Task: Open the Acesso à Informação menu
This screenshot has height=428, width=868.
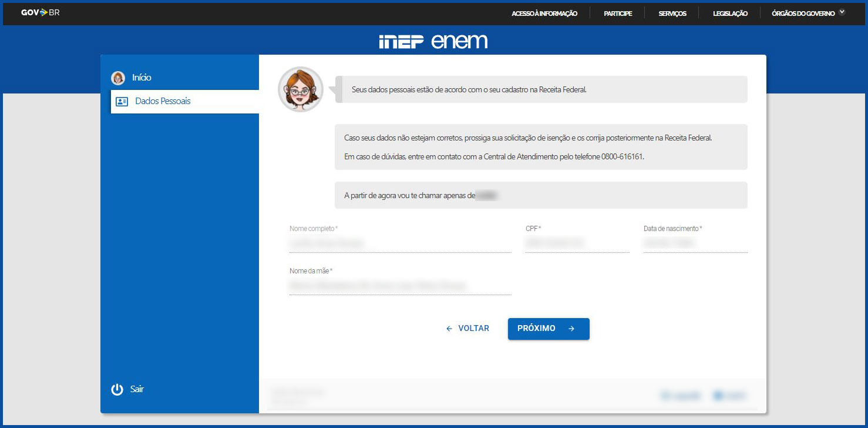Action: (x=544, y=14)
